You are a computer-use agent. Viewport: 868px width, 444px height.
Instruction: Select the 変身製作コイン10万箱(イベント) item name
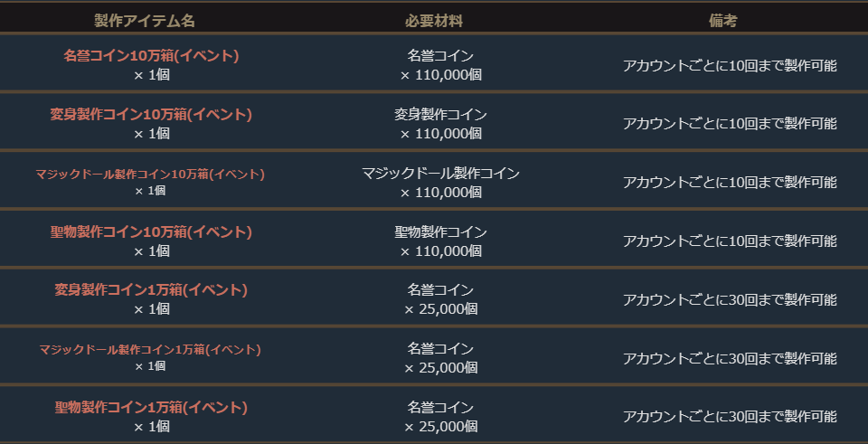coord(151,115)
